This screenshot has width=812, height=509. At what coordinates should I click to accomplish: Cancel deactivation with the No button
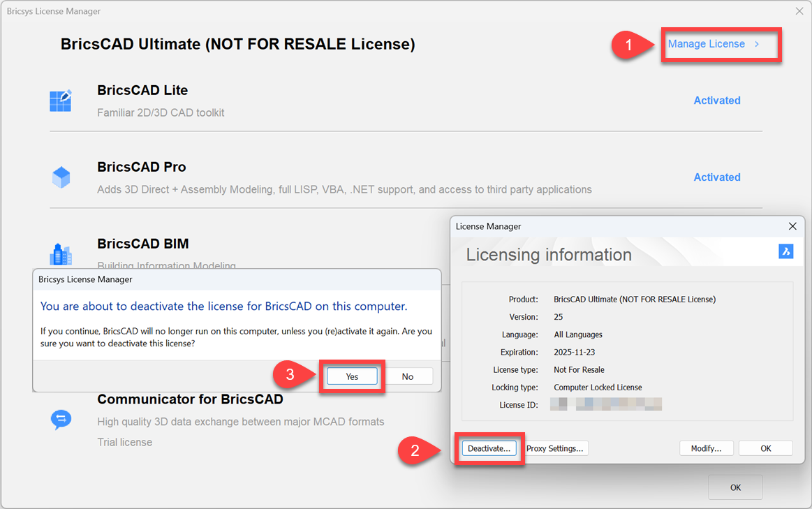click(408, 376)
